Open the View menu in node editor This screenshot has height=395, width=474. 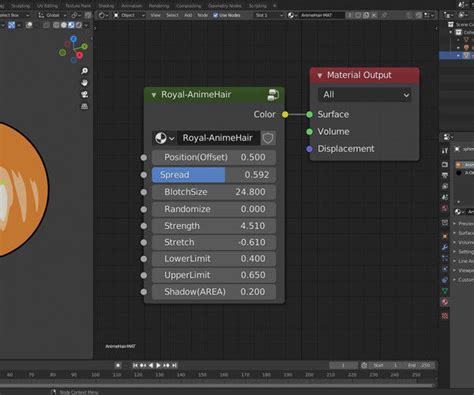click(155, 15)
